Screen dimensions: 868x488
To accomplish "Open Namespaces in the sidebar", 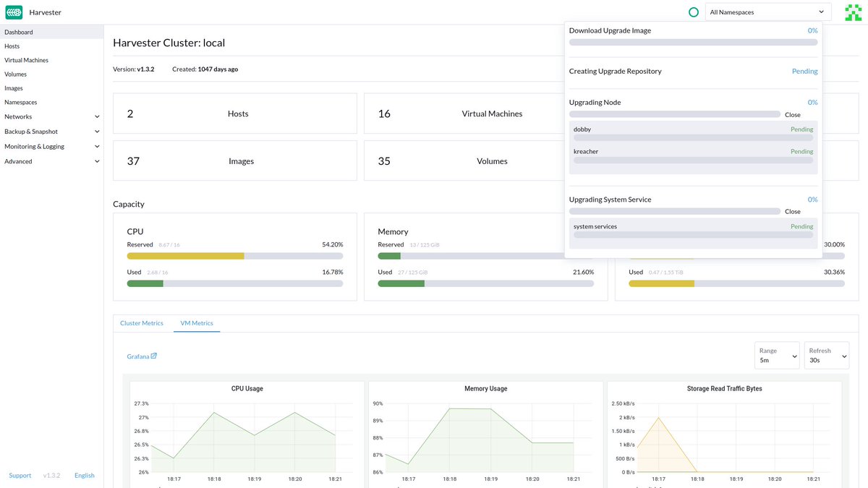I will [51, 103].
